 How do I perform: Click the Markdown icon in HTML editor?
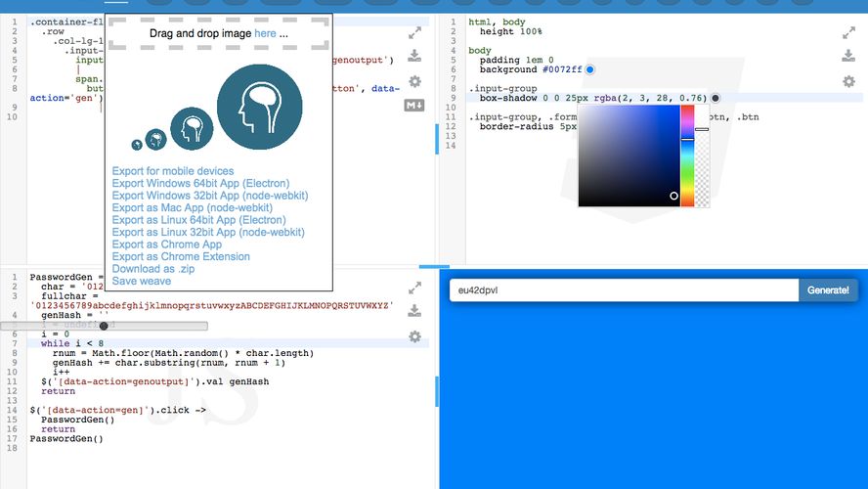click(414, 106)
